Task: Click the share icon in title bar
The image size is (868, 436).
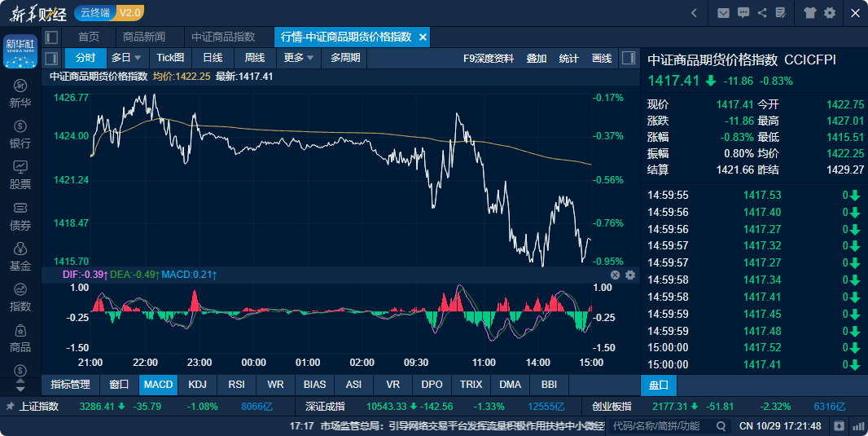Action: 762,12
